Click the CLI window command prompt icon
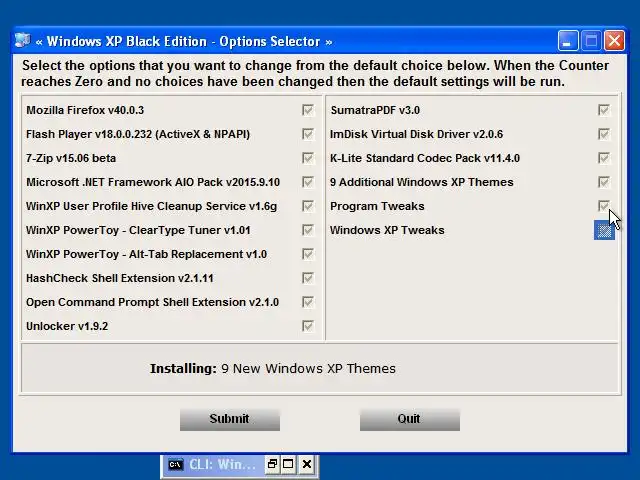Screen dimensions: 640x480 (x=176, y=464)
